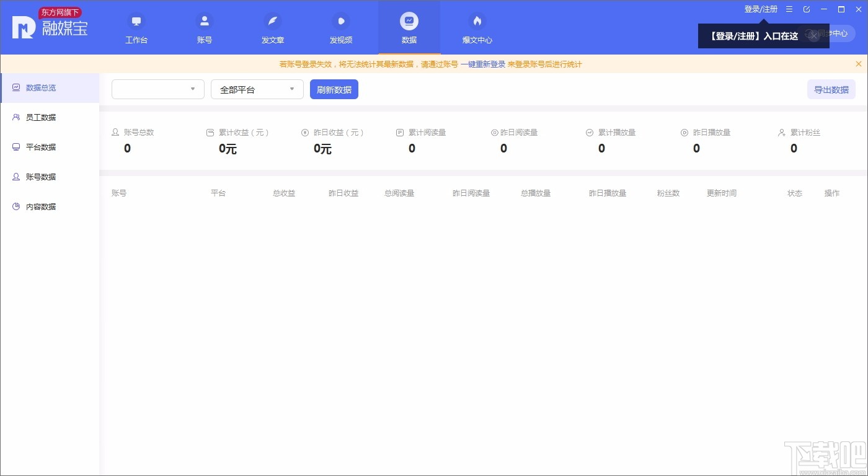Click the 0 value under 账号总数
868x476 pixels.
pos(127,149)
